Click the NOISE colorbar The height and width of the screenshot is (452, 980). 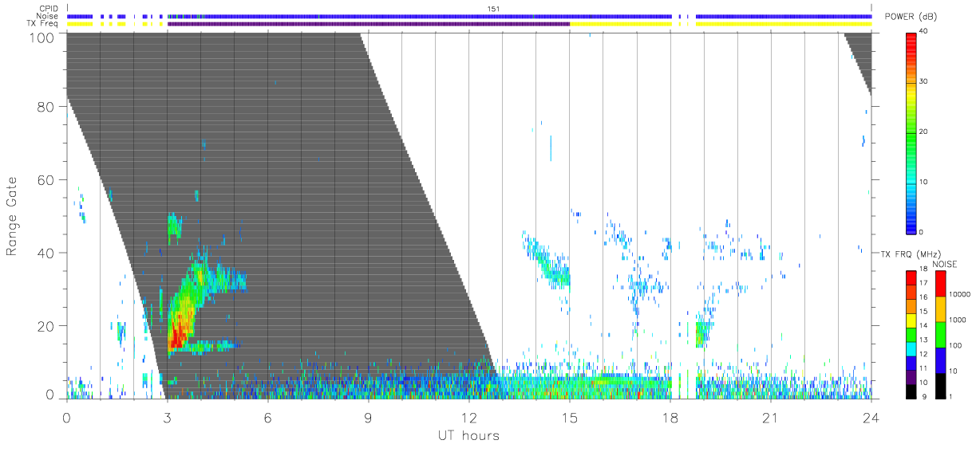click(x=940, y=334)
